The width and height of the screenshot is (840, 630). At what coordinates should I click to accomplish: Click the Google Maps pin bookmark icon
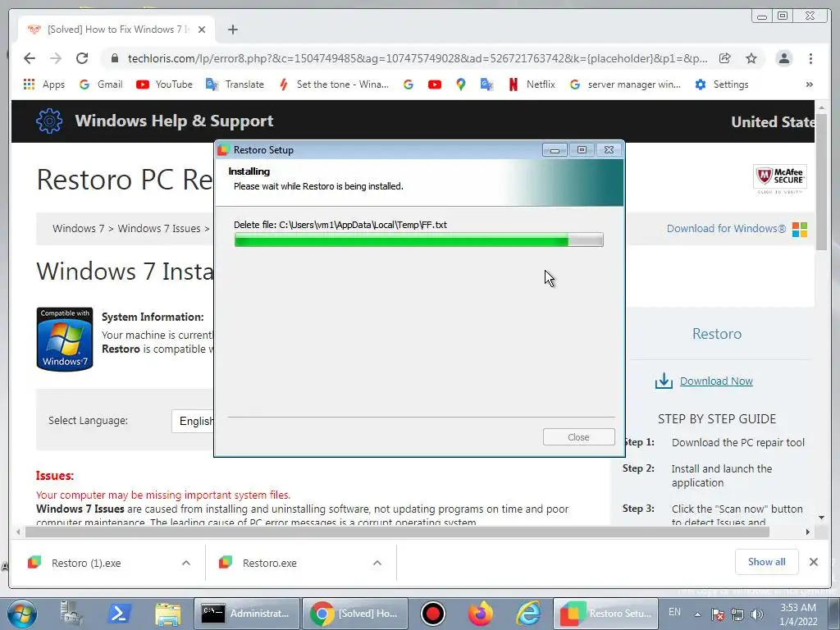461,84
